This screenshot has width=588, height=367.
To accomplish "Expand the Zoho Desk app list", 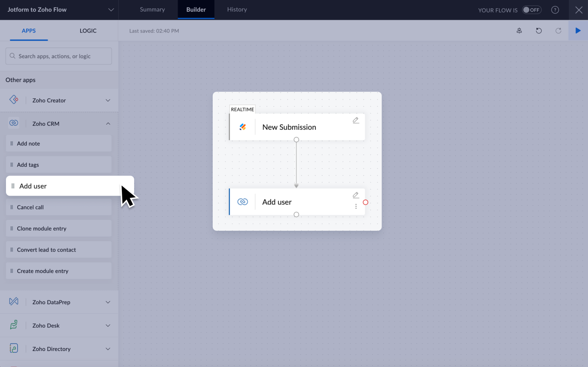I will tap(108, 325).
